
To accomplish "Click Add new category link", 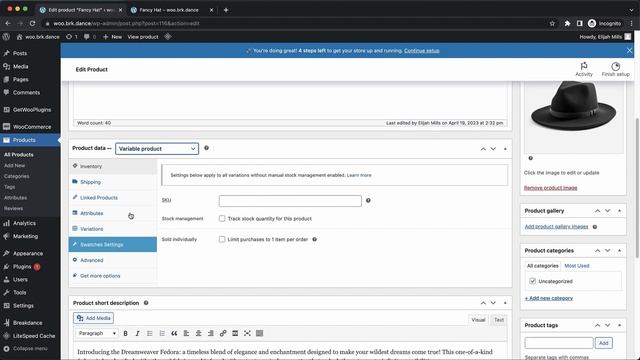I will (x=549, y=298).
